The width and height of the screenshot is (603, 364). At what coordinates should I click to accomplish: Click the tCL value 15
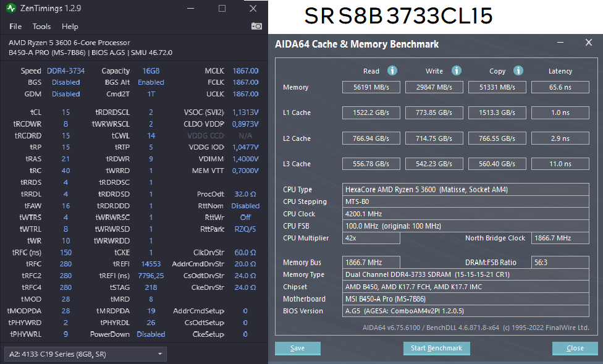[x=65, y=112]
